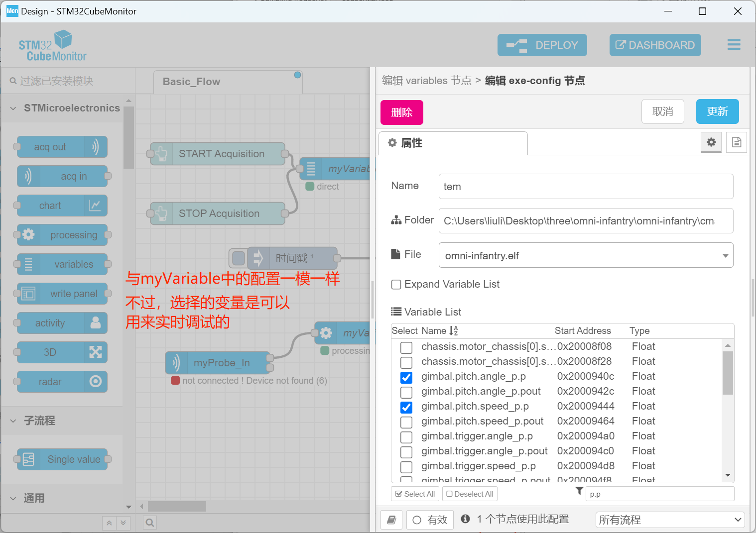Choose the 3D node from the palette
Viewport: 756px width, 533px height.
(61, 352)
